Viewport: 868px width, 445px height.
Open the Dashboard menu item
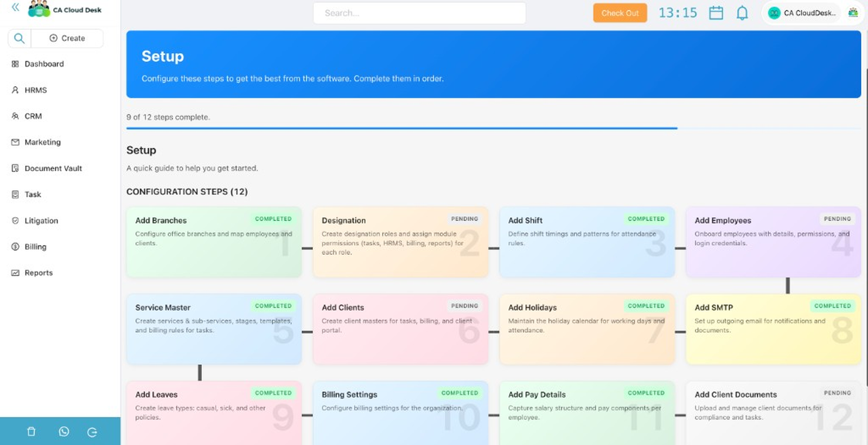tap(44, 64)
